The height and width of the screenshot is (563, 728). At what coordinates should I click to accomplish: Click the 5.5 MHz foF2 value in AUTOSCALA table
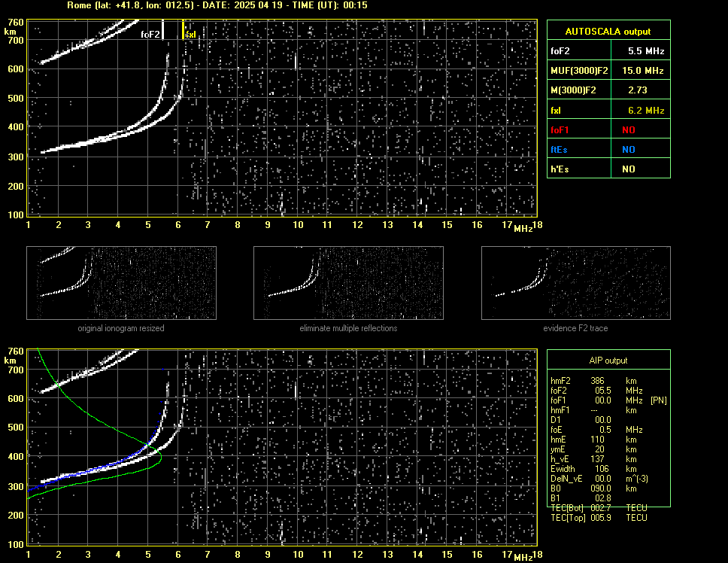click(646, 51)
